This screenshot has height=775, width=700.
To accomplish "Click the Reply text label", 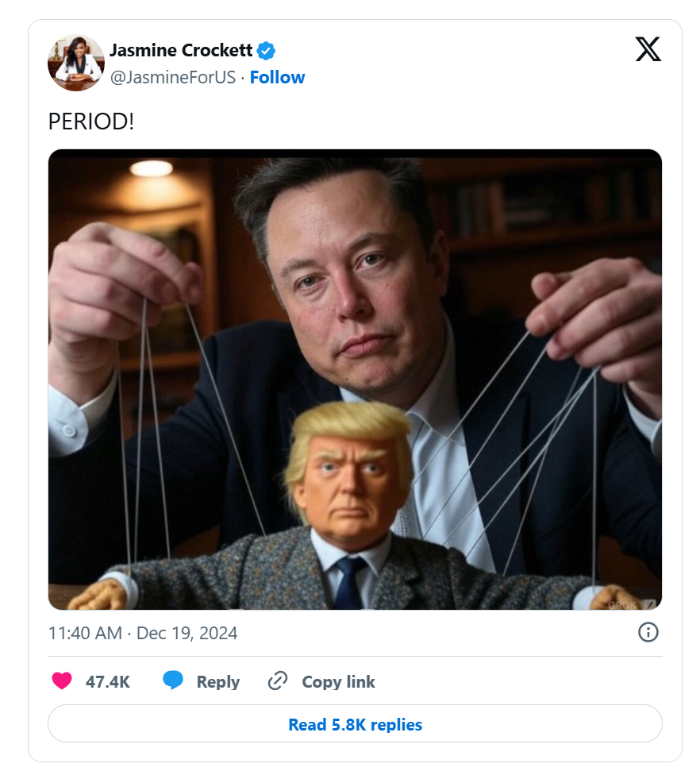I will 218,681.
